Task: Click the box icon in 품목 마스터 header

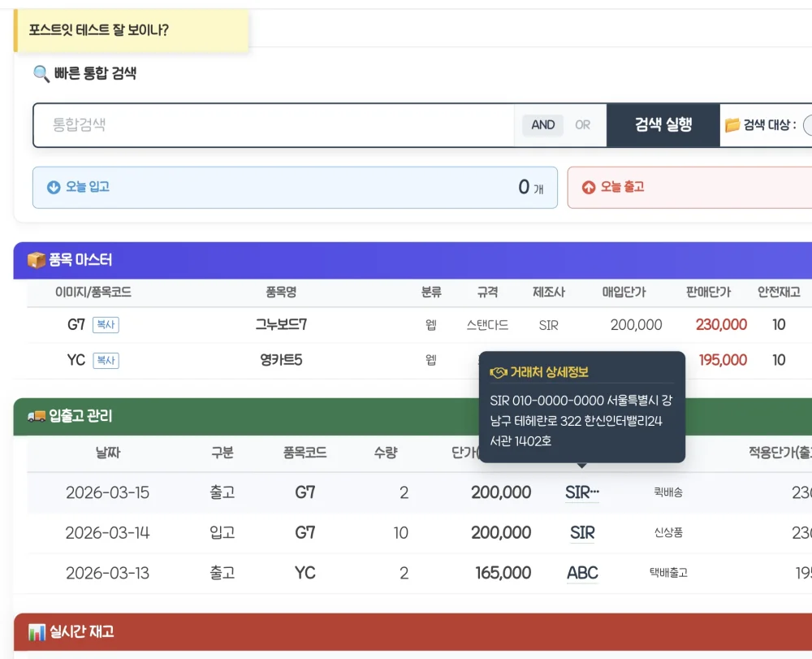Action: (37, 260)
